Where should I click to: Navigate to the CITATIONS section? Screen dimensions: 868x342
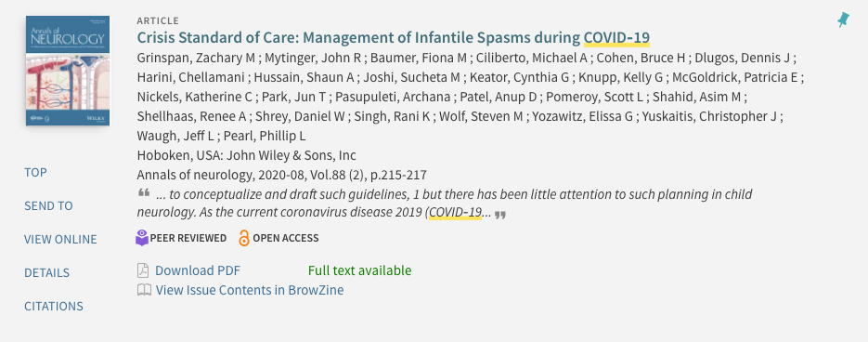(x=54, y=306)
